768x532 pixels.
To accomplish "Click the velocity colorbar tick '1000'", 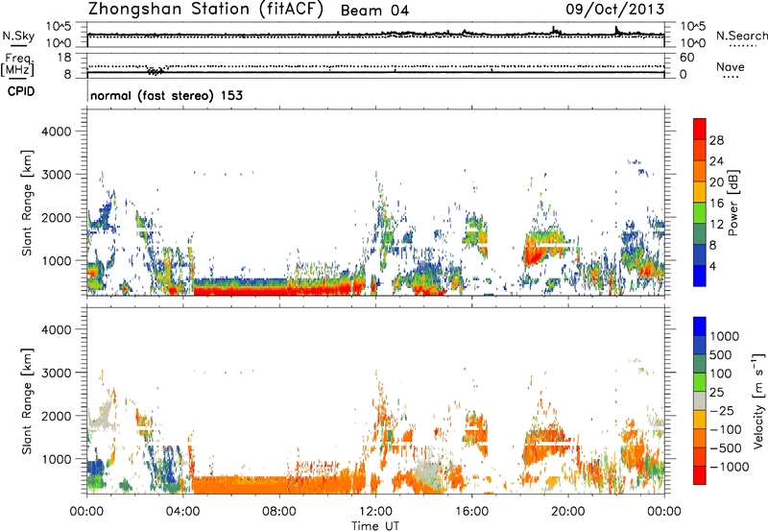I will tap(725, 336).
